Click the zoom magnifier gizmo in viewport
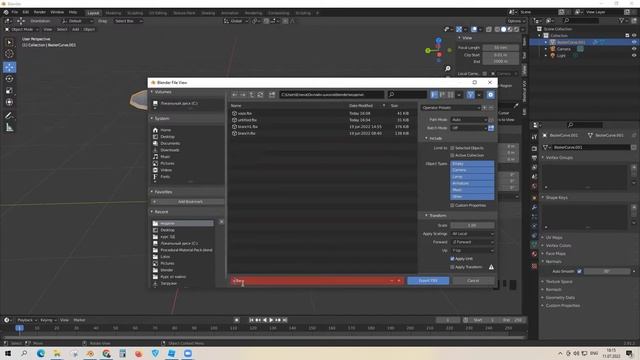This screenshot has width=640, height=360. point(448,69)
